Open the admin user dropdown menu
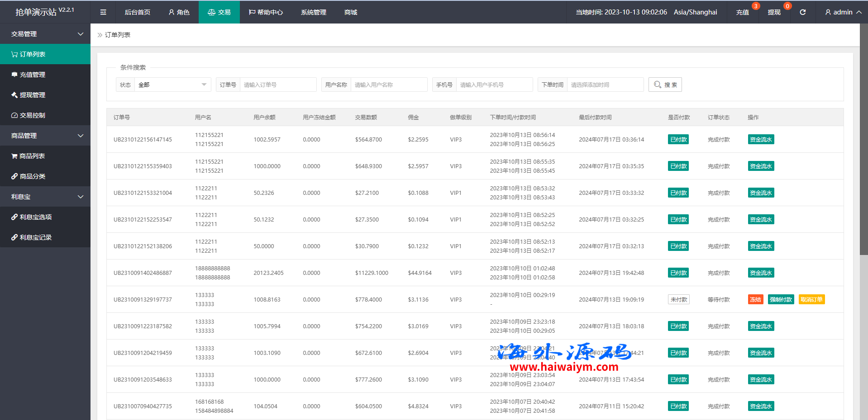The width and height of the screenshot is (868, 420). [843, 12]
